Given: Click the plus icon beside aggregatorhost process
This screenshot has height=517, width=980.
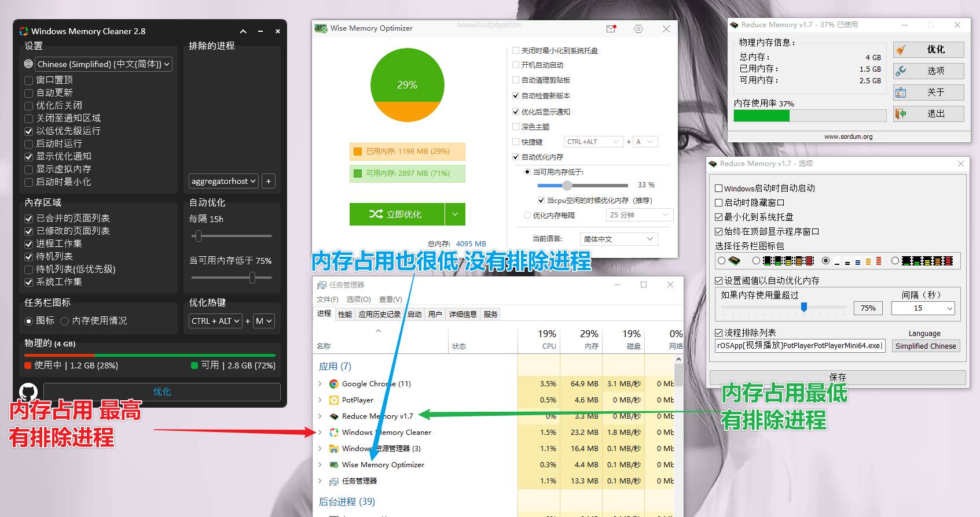Looking at the screenshot, I should pos(269,181).
